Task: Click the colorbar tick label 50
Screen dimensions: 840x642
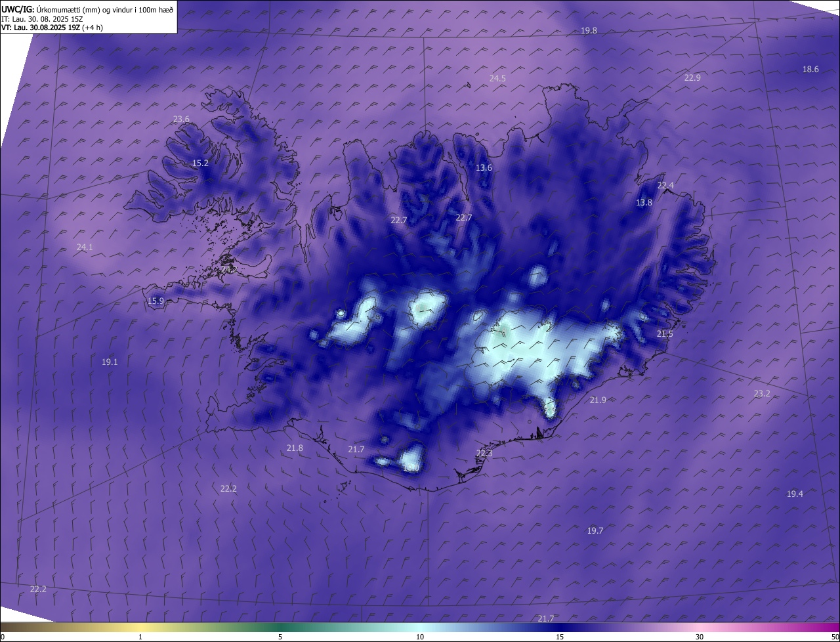Action: point(835,637)
